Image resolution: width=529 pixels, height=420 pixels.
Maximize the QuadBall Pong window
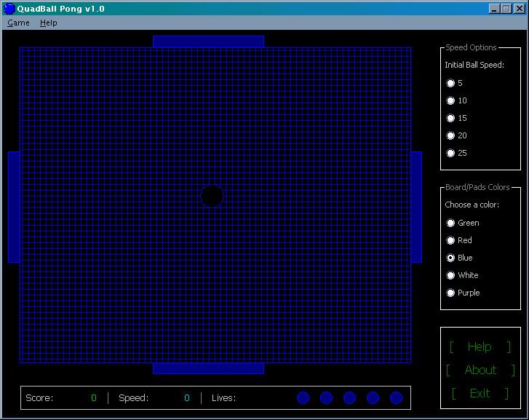(x=506, y=9)
